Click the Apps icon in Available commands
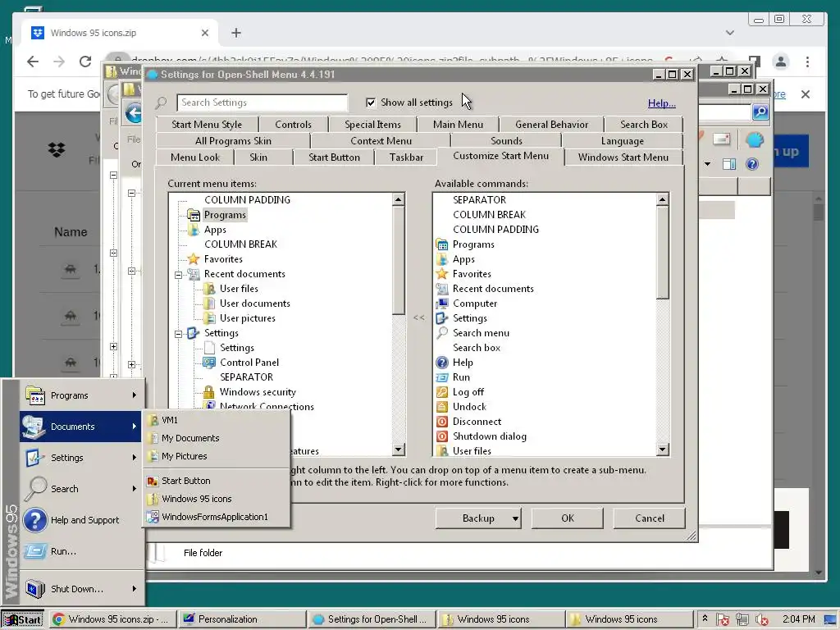This screenshot has width=840, height=630. coord(442,259)
